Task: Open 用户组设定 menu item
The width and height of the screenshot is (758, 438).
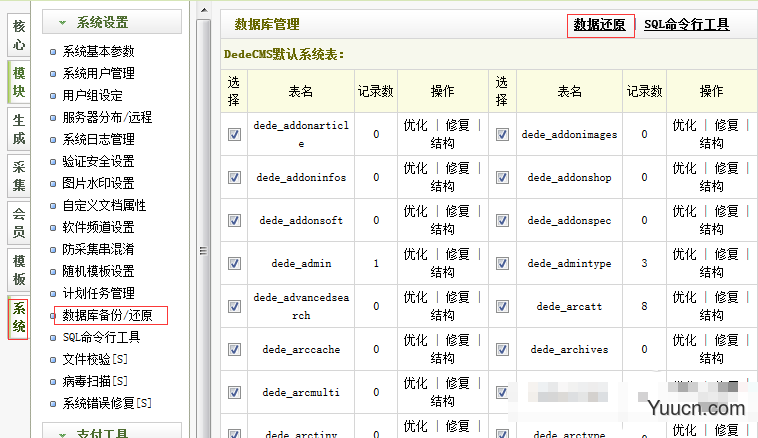Action: pyautogui.click(x=92, y=95)
